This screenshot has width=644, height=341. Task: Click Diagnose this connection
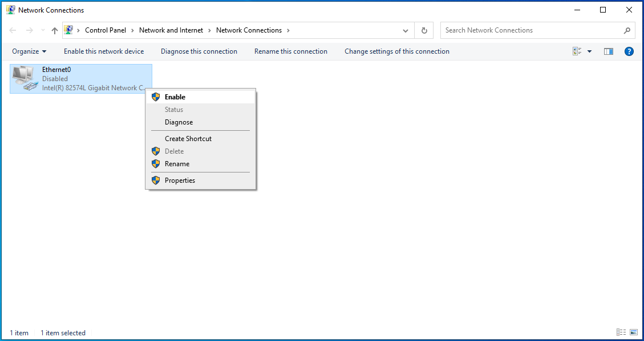pos(199,51)
